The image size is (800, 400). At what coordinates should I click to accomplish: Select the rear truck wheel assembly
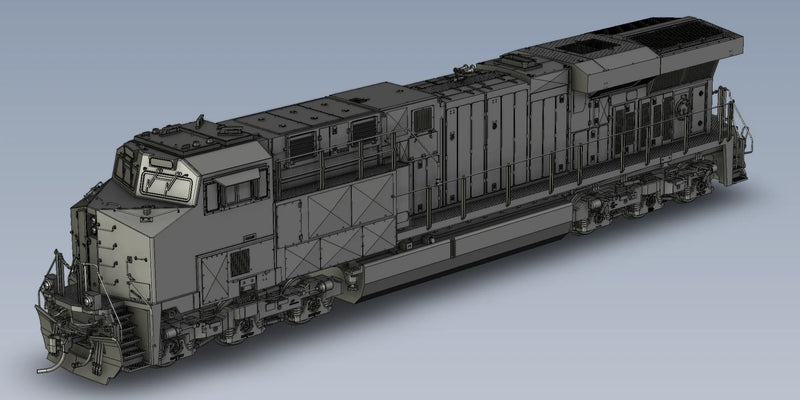coord(644,196)
